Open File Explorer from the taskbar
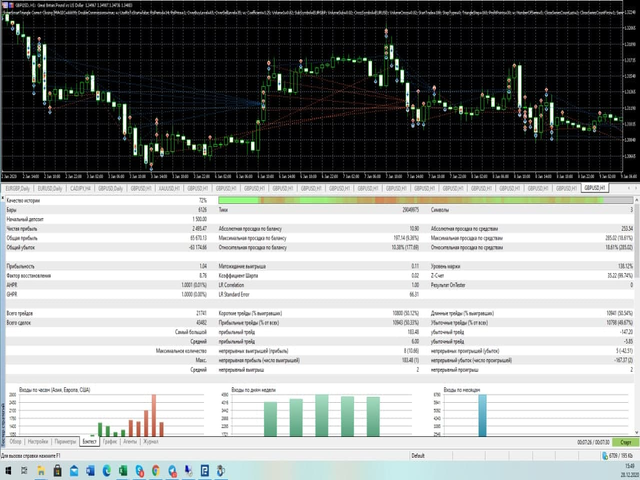Viewport: 640px width, 480px height. pos(41,471)
